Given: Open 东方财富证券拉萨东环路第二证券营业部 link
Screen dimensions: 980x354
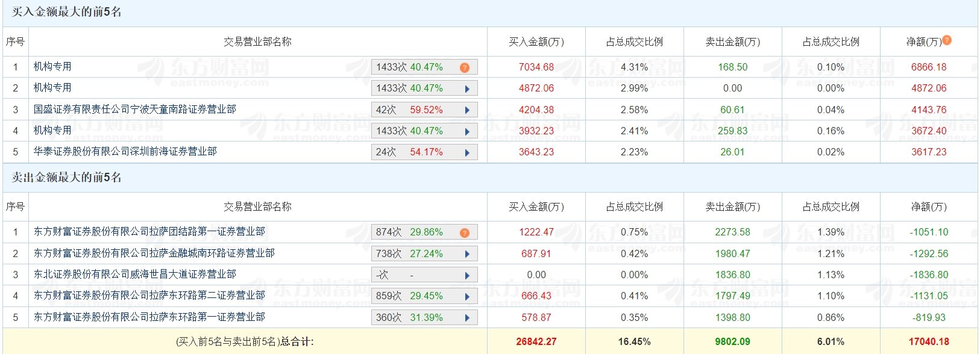Looking at the screenshot, I should 149,296.
